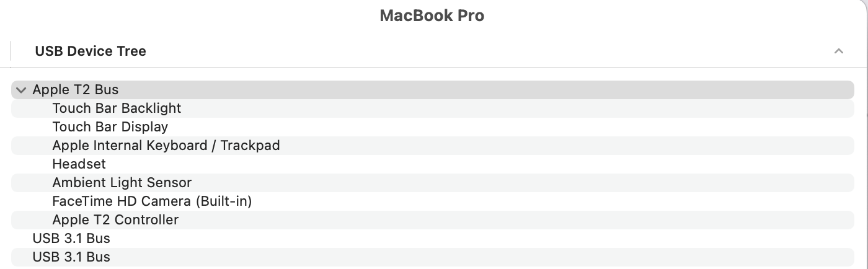Viewport: 868px width, 269px height.
Task: Highlight the keyboard and trackpad device row
Action: tap(166, 146)
